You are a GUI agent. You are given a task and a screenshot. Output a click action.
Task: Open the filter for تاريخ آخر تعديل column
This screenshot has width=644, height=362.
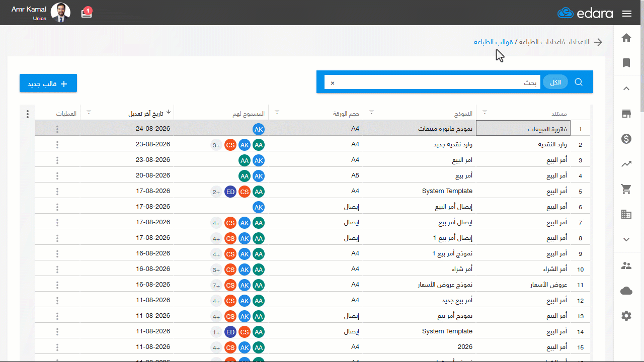pos(89,112)
